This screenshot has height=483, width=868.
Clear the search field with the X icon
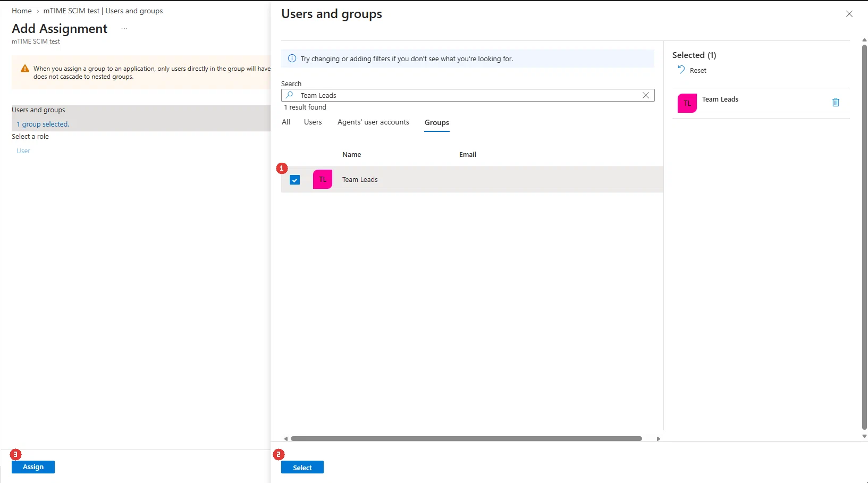[x=646, y=95]
